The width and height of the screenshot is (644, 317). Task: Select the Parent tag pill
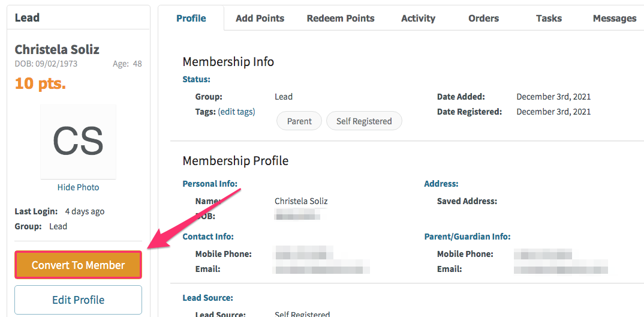(299, 121)
